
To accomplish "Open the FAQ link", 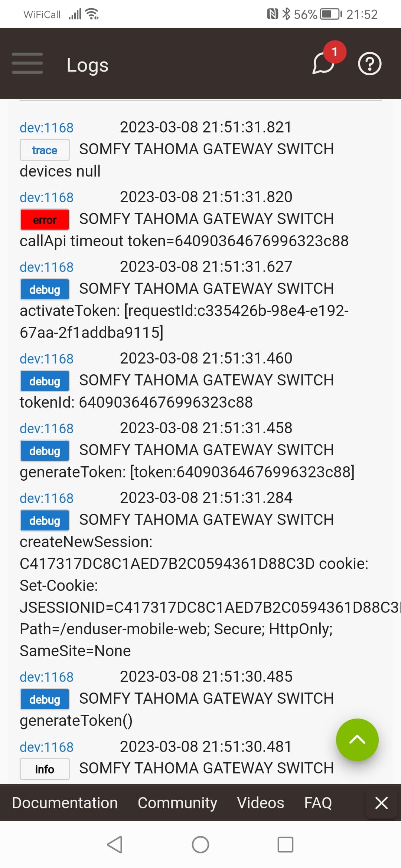I will pyautogui.click(x=318, y=803).
